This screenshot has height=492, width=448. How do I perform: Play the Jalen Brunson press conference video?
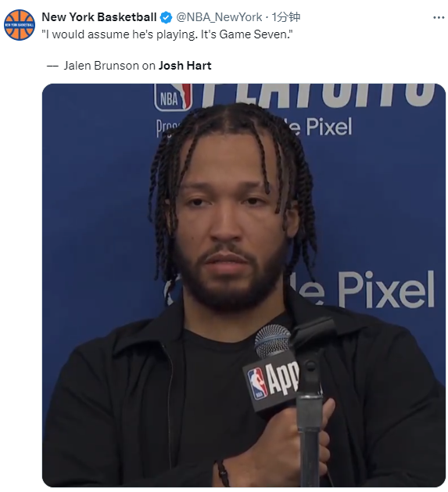(x=244, y=286)
